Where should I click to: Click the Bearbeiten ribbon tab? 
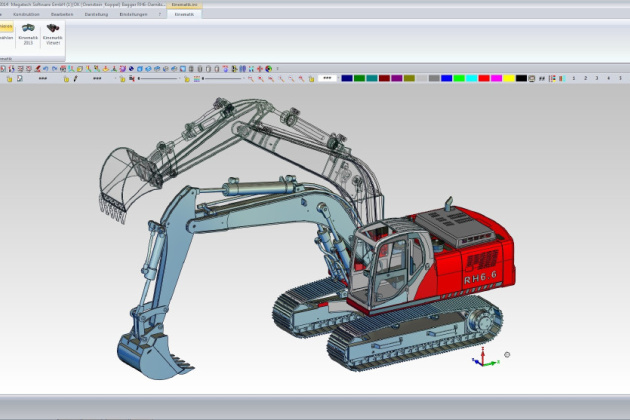[62, 15]
